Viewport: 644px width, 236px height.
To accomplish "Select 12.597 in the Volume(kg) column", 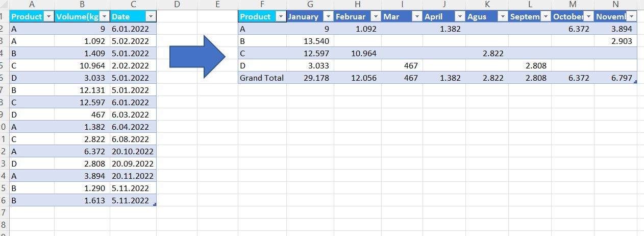I will point(82,103).
